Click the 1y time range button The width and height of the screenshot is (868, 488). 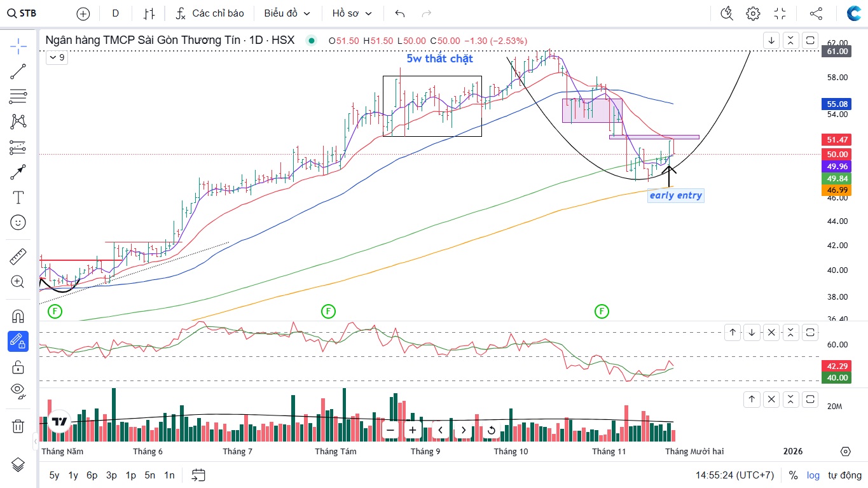(73, 475)
